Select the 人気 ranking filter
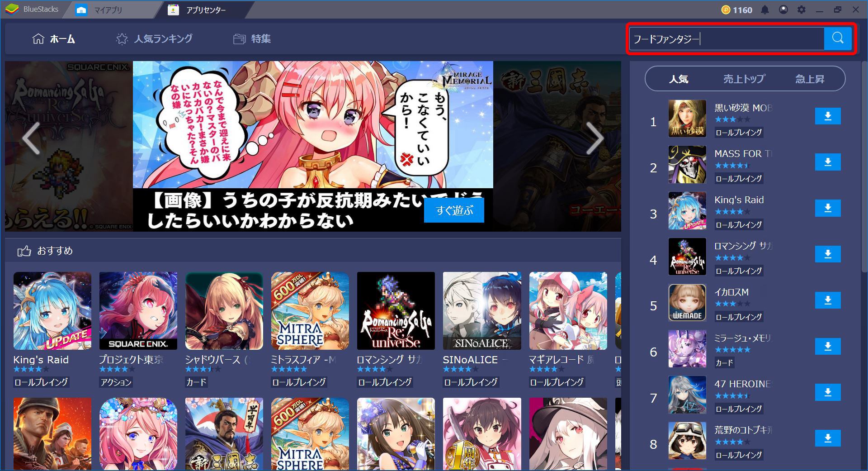This screenshot has height=471, width=868. 679,79
